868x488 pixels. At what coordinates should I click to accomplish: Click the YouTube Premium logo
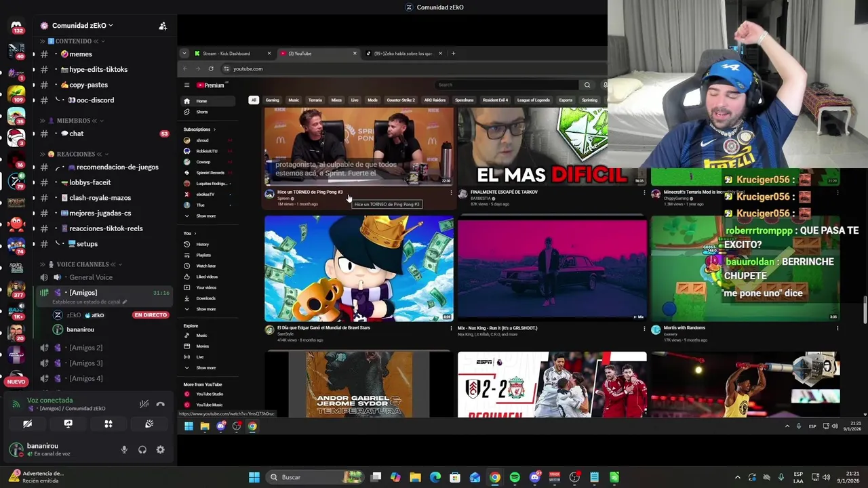(x=210, y=85)
